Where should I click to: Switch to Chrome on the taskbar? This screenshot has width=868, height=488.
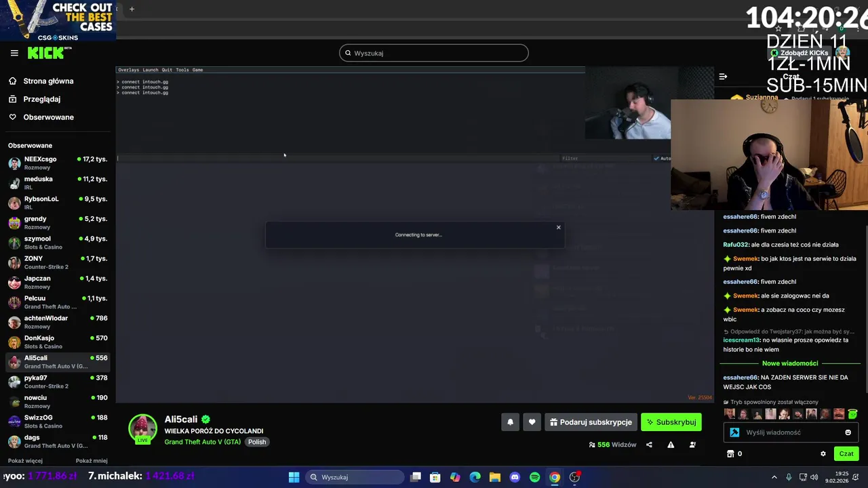(x=555, y=477)
